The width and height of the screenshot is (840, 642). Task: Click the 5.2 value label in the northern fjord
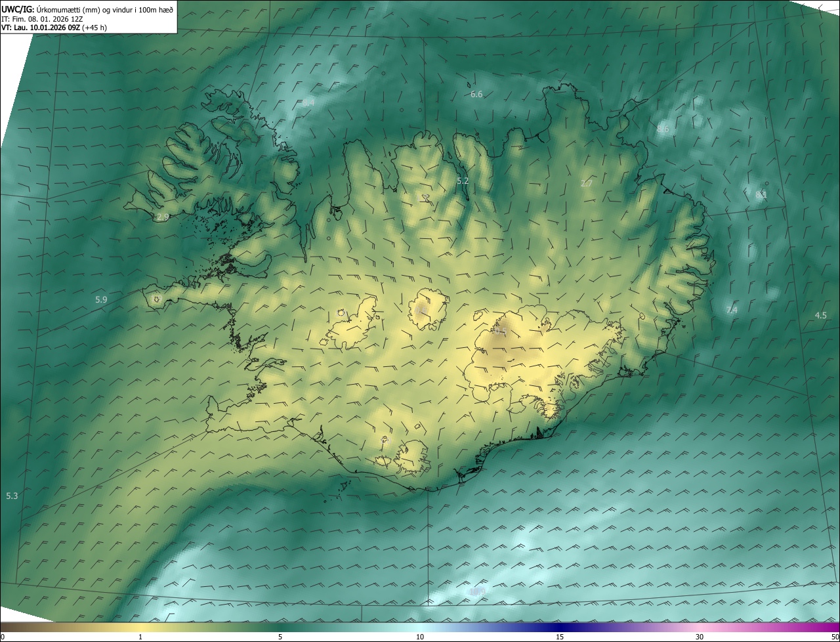(x=463, y=181)
